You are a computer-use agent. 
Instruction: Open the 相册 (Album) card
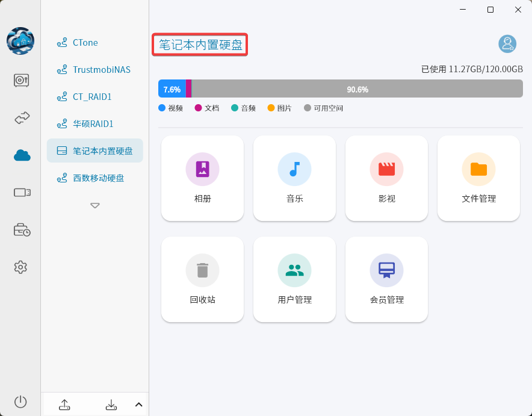(x=202, y=178)
